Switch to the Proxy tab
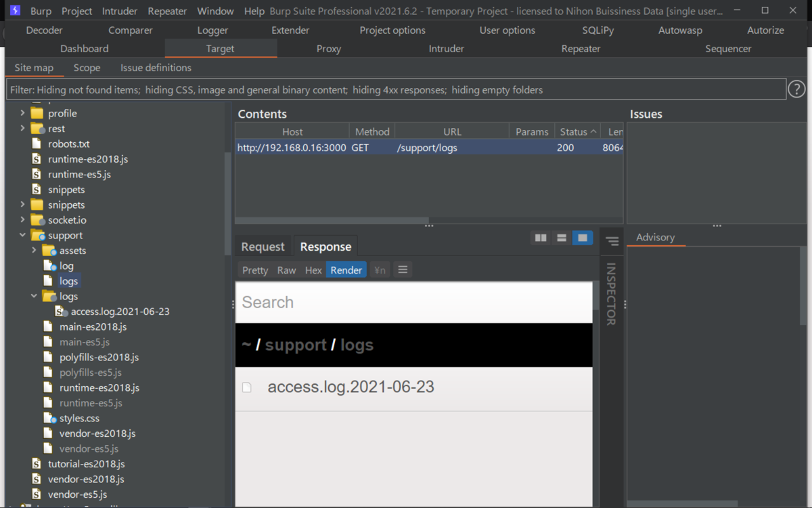 [x=329, y=49]
